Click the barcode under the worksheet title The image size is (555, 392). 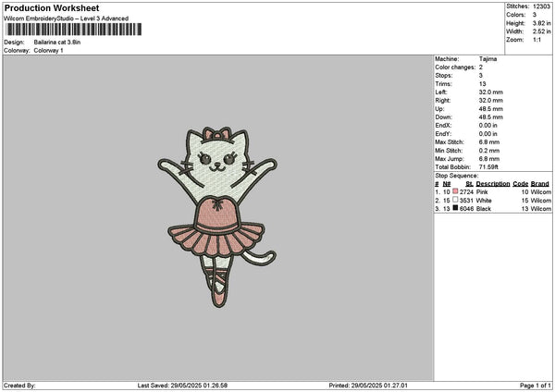coord(74,30)
